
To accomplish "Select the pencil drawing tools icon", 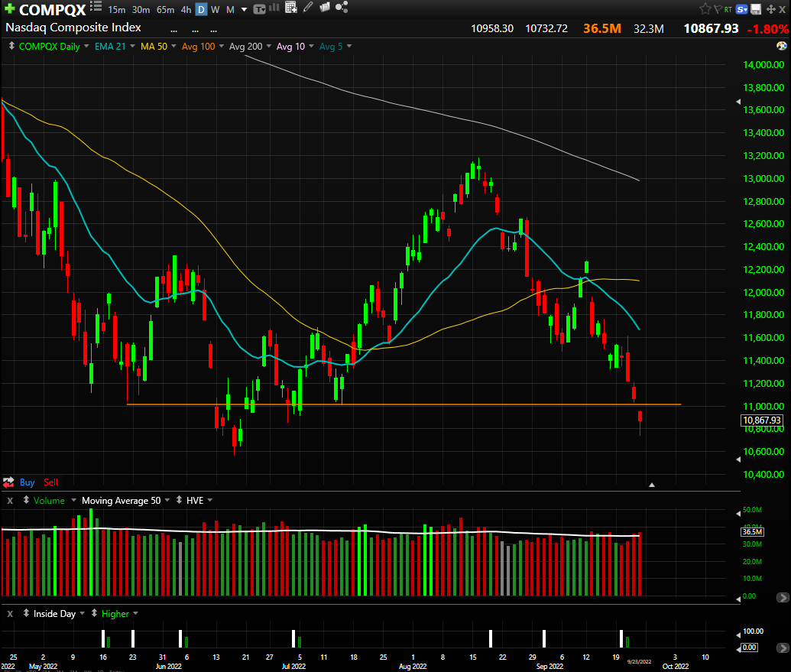I will (308, 7).
